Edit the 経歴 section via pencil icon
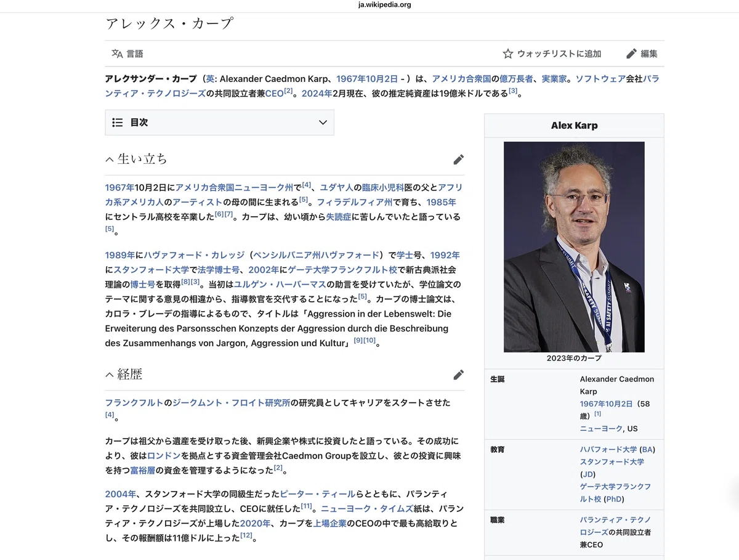The image size is (739, 560). 458,375
